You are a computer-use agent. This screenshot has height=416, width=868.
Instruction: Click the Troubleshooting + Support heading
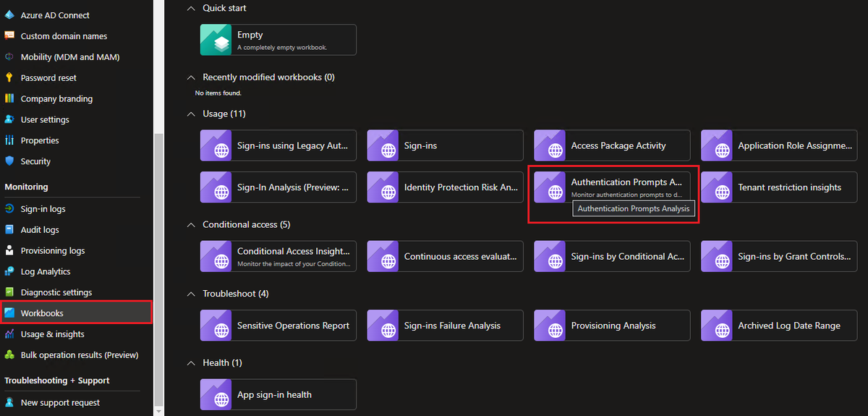57,381
